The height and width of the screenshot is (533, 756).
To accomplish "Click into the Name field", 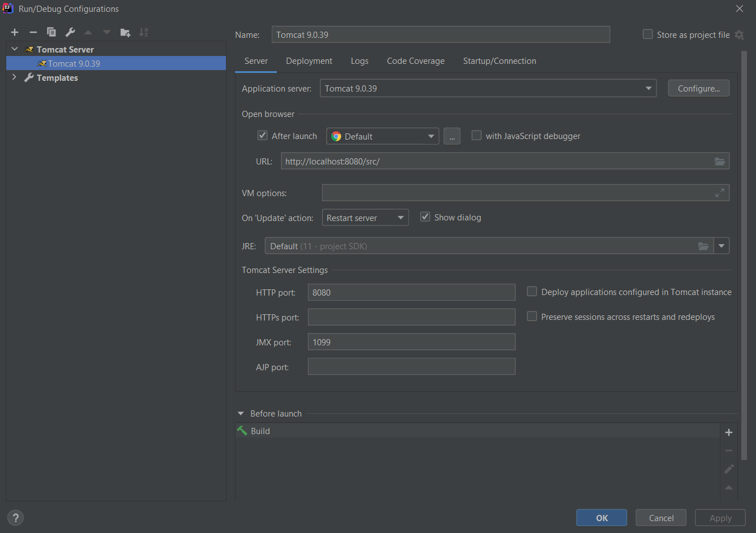I will pyautogui.click(x=441, y=34).
